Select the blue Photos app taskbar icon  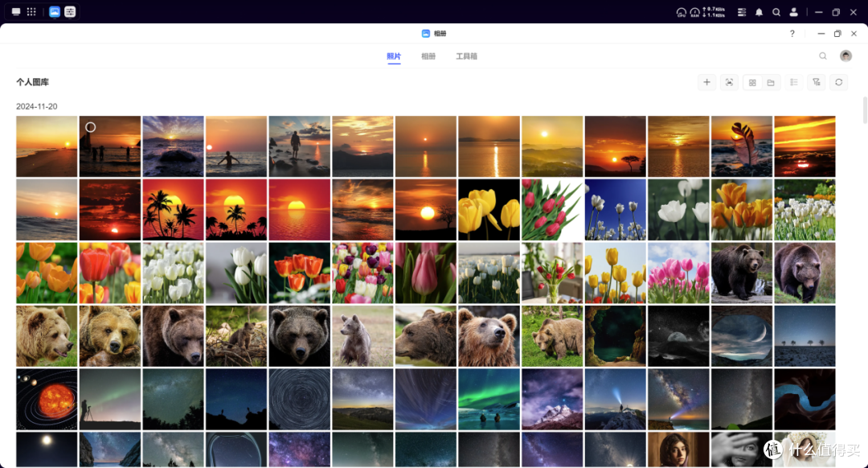(55, 11)
